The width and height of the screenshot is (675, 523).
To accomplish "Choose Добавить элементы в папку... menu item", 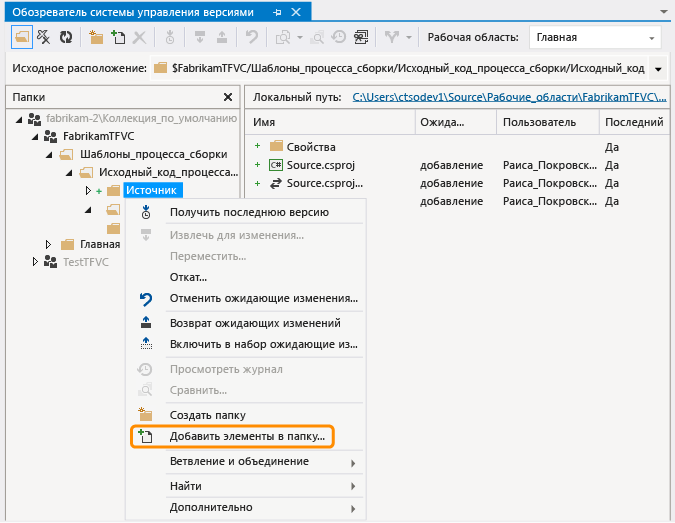I will coord(232,436).
